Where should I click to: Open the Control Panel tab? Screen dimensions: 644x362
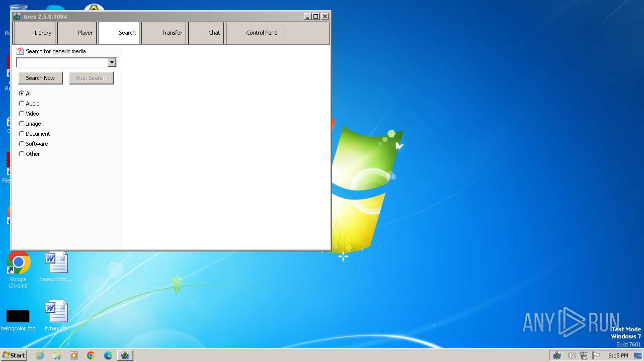pyautogui.click(x=254, y=33)
